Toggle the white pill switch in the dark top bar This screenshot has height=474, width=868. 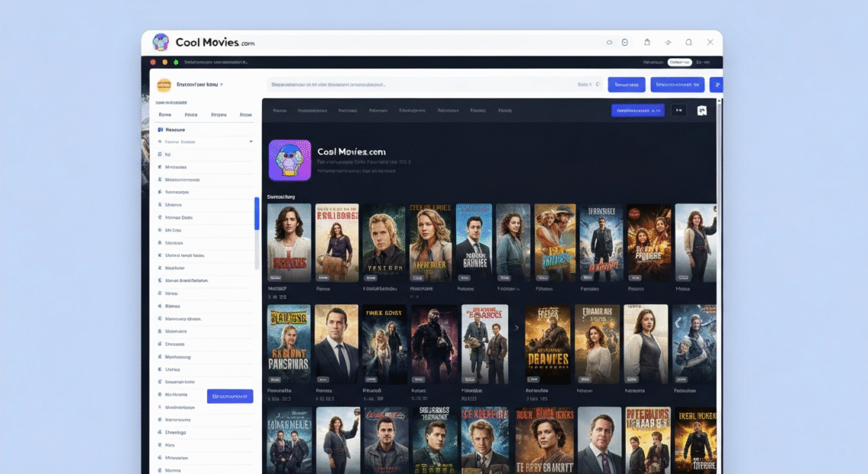point(680,62)
